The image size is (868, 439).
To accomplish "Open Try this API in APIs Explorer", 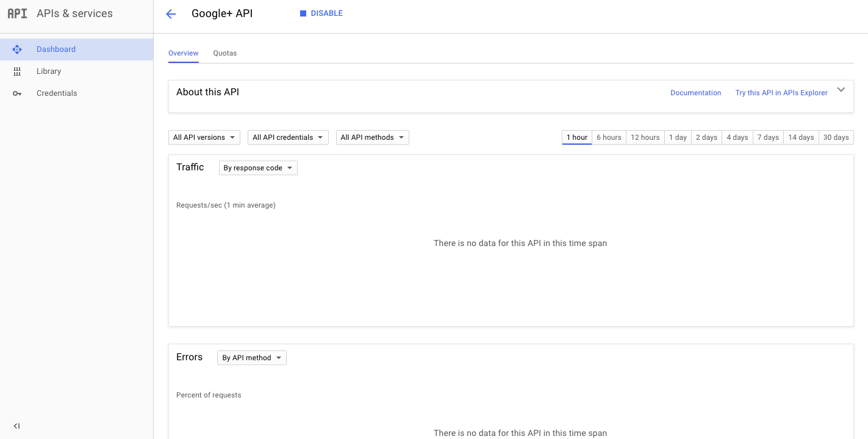I will [781, 93].
